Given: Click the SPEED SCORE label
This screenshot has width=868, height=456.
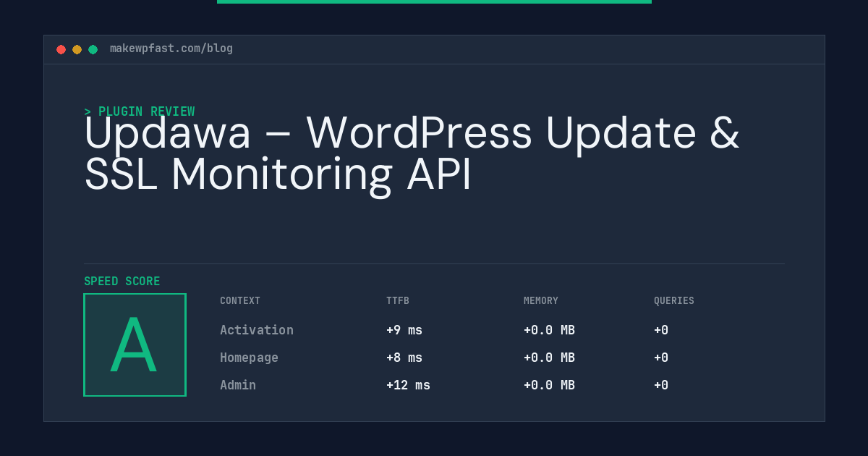Looking at the screenshot, I should pos(122,282).
